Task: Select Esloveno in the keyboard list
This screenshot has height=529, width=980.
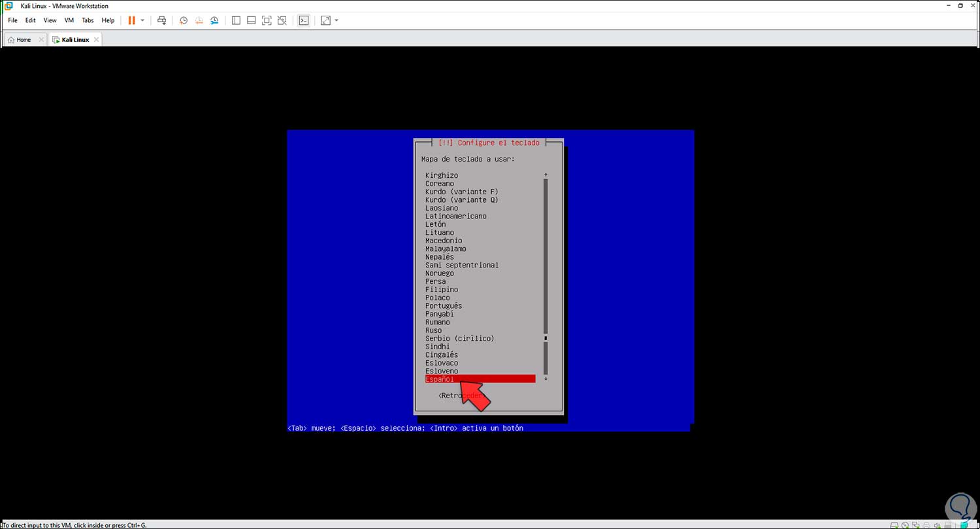Action: point(442,371)
